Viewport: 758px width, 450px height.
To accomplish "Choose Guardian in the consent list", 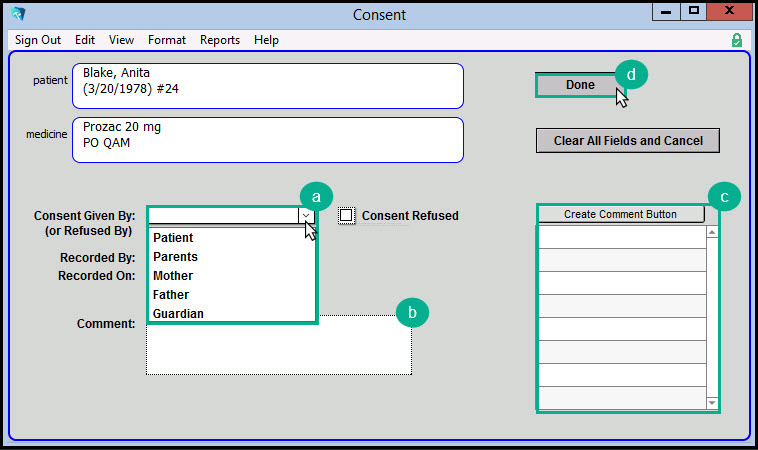I will tap(178, 314).
